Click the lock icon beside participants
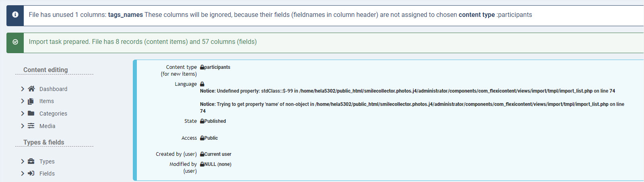 [x=202, y=67]
